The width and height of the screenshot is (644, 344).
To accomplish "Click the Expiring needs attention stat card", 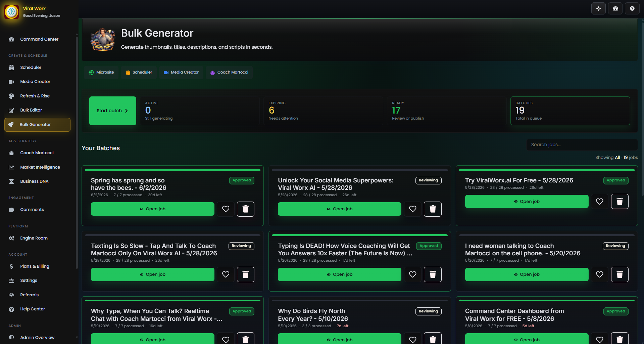I will 323,111.
